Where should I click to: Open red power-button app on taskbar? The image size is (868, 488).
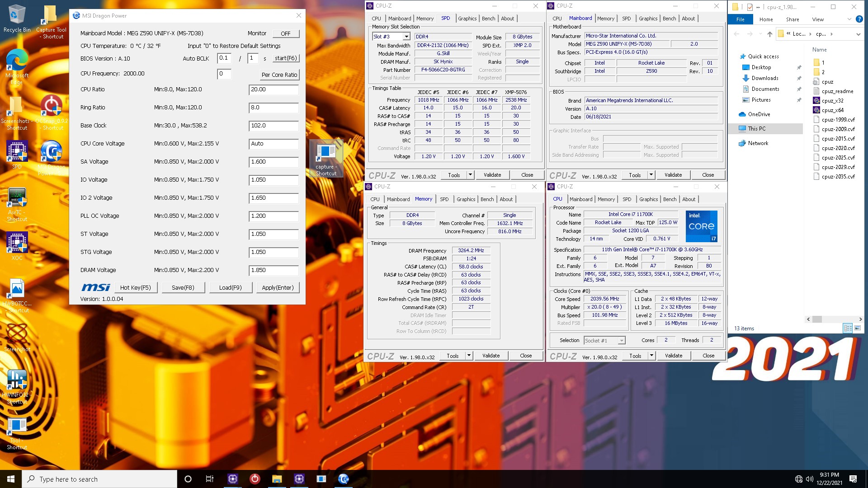pyautogui.click(x=255, y=479)
